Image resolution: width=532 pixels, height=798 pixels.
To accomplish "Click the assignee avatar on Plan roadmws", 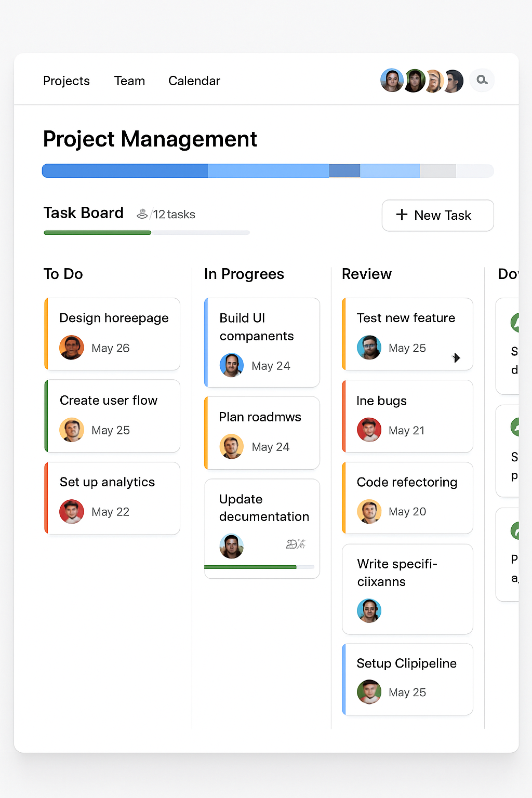I will (x=232, y=446).
